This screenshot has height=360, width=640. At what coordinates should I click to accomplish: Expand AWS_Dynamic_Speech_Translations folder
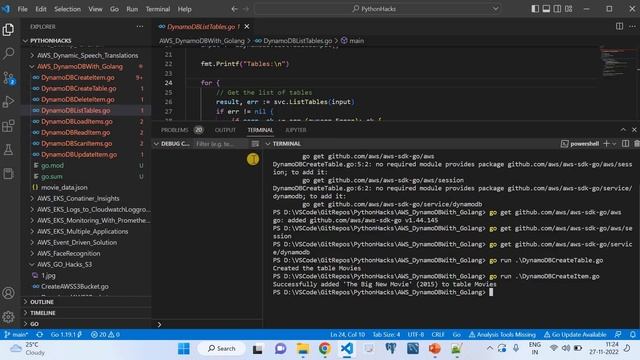pyautogui.click(x=87, y=56)
